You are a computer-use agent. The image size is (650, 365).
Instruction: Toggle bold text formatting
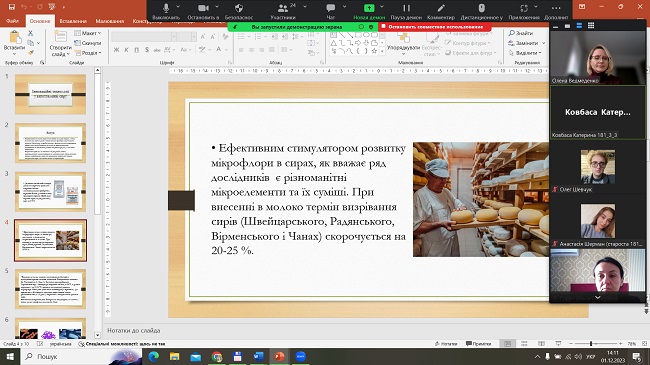(x=116, y=50)
